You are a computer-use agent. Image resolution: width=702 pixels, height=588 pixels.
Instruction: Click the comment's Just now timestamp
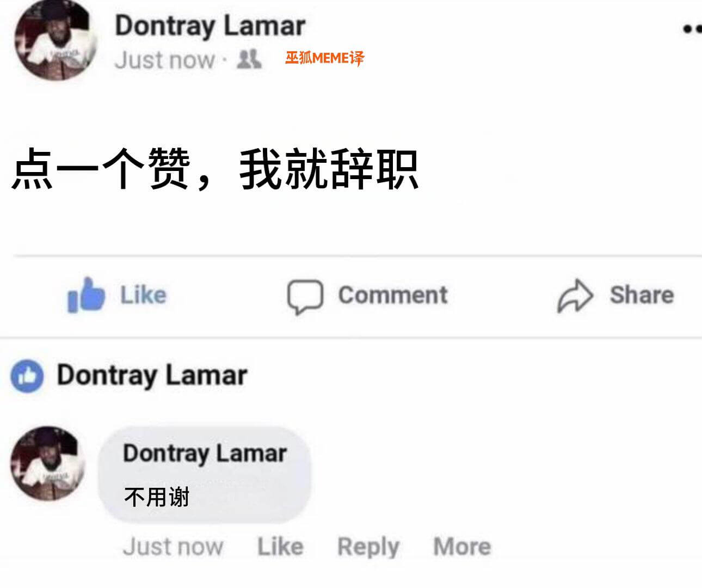[173, 546]
